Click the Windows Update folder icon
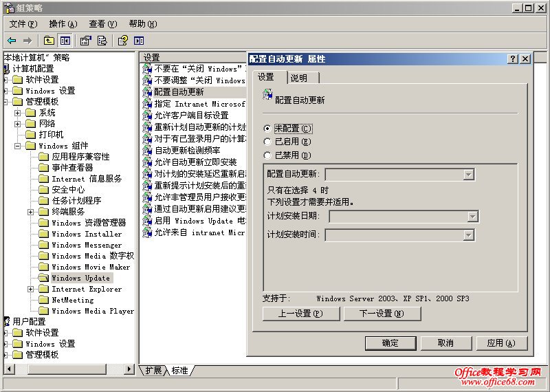The height and width of the screenshot is (392, 550). (43, 278)
